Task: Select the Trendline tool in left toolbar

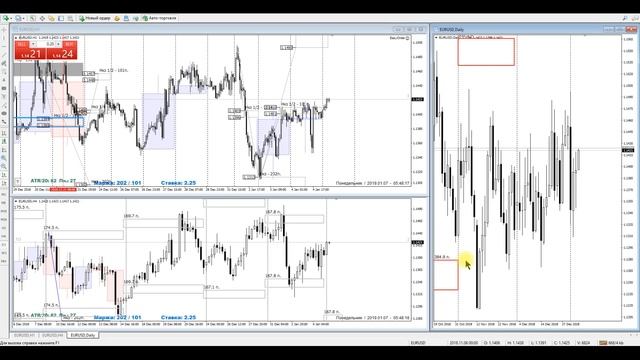Action: (x=4, y=55)
